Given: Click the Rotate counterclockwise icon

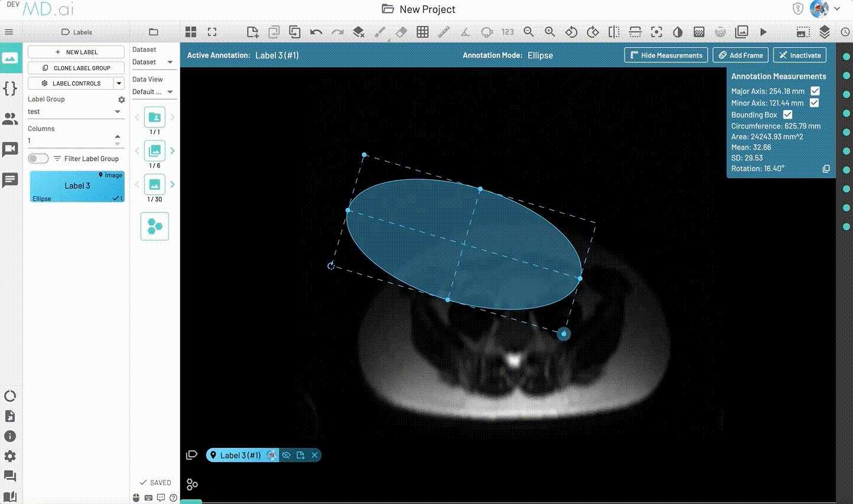Looking at the screenshot, I should coord(571,32).
